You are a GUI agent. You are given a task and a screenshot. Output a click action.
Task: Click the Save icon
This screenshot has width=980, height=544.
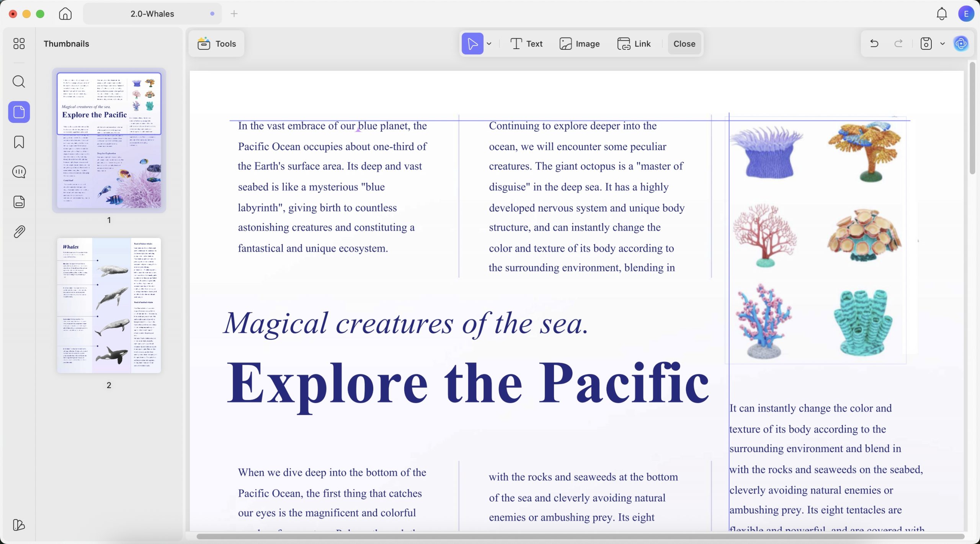tap(926, 44)
